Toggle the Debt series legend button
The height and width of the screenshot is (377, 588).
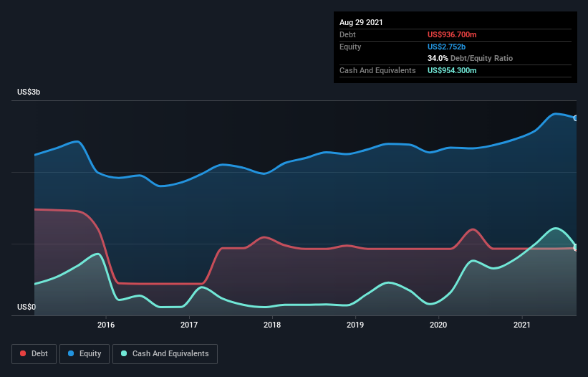(x=34, y=354)
